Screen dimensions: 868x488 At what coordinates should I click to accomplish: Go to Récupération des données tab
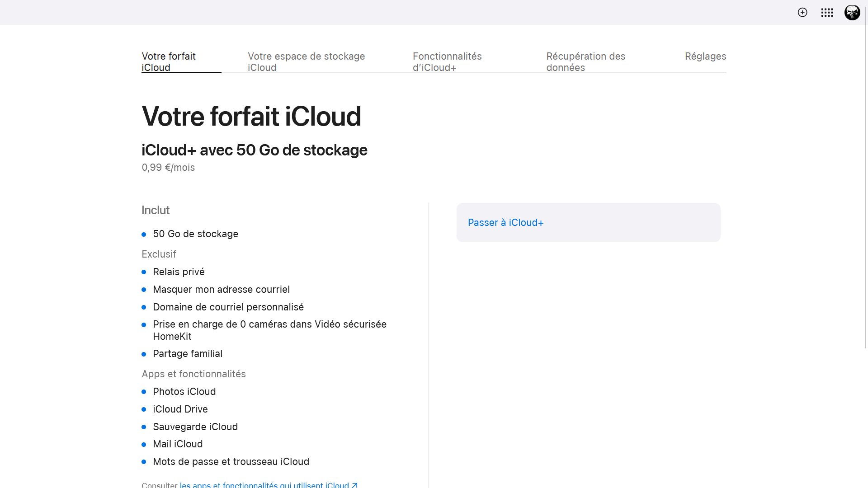pyautogui.click(x=585, y=62)
